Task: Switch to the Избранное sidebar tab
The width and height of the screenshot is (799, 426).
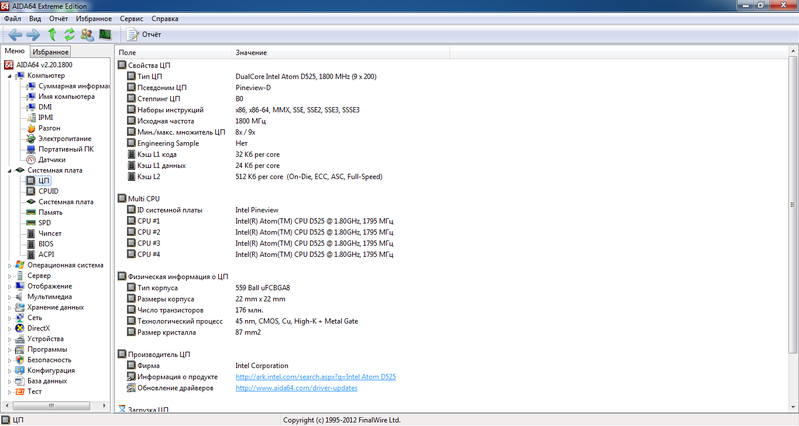Action: point(50,52)
